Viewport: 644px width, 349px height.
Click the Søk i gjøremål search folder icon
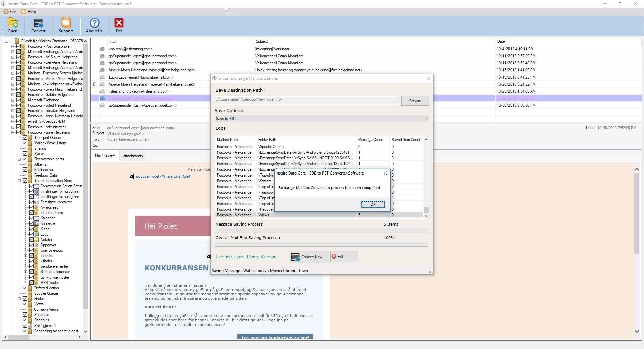30,326
